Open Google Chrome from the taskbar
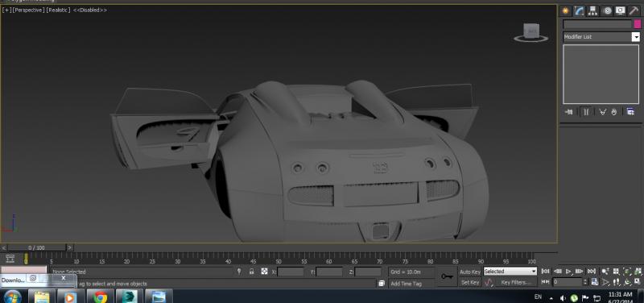This screenshot has height=303, width=644. click(100, 297)
